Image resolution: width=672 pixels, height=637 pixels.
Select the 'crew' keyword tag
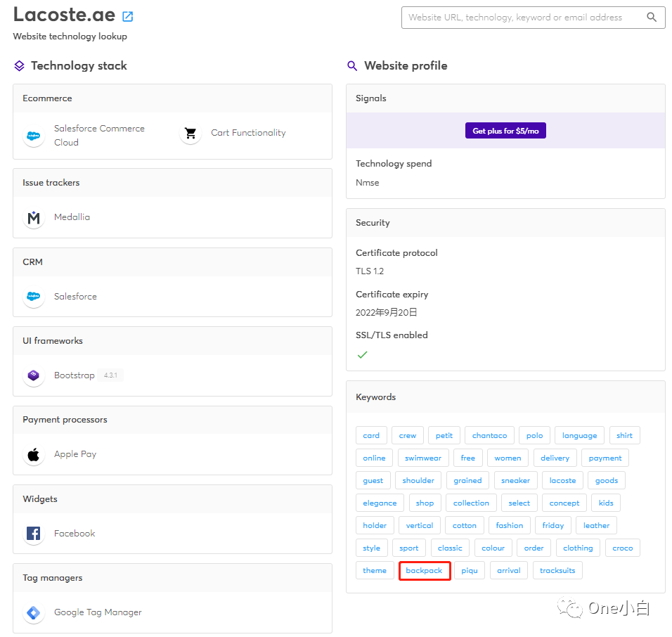pos(408,435)
